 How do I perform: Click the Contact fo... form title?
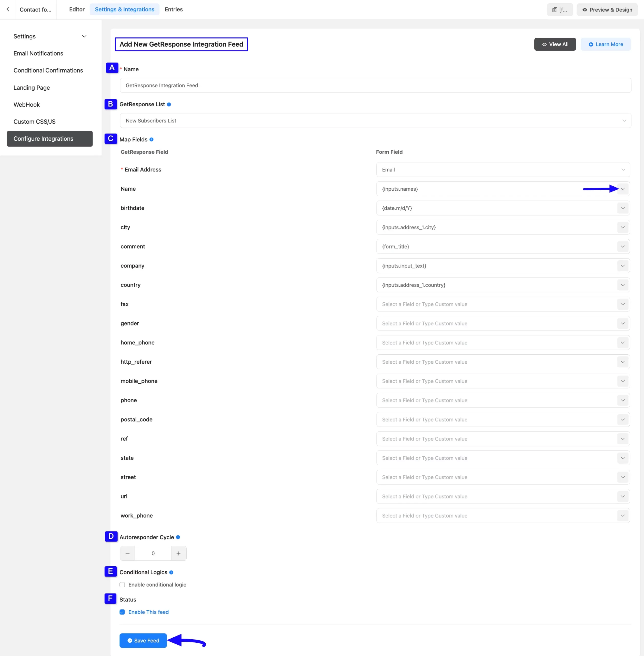(x=36, y=10)
